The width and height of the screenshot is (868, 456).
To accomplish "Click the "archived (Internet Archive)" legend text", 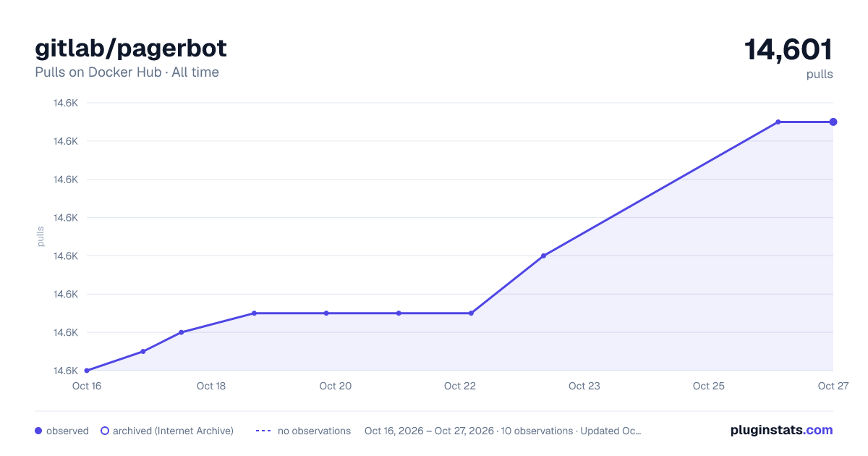I will (x=173, y=431).
